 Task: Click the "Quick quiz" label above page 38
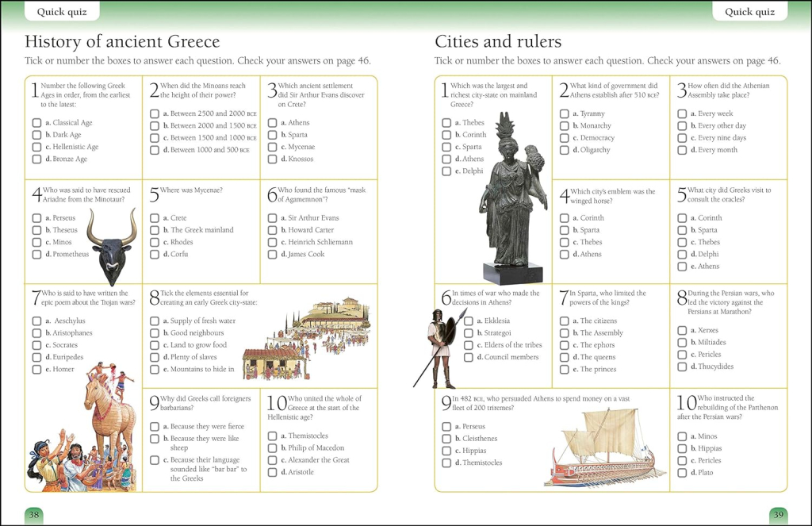(x=62, y=11)
